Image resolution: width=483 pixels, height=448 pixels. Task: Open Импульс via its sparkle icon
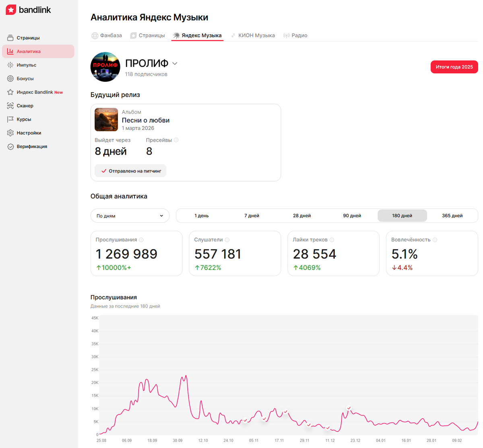10,65
